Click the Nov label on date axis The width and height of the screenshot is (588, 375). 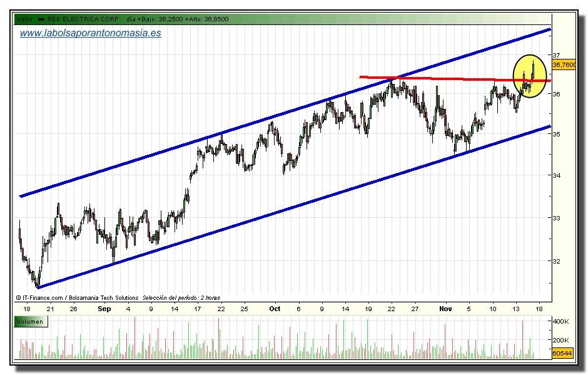[x=445, y=309]
